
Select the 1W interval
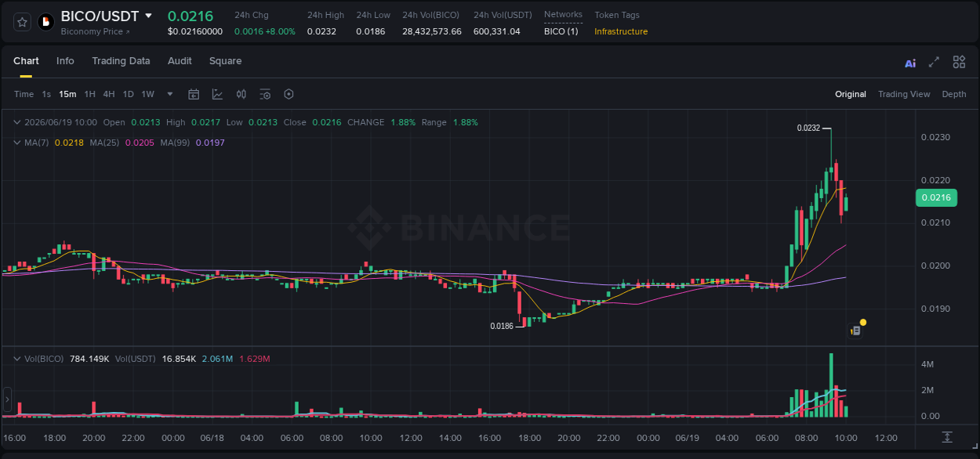coord(147,94)
